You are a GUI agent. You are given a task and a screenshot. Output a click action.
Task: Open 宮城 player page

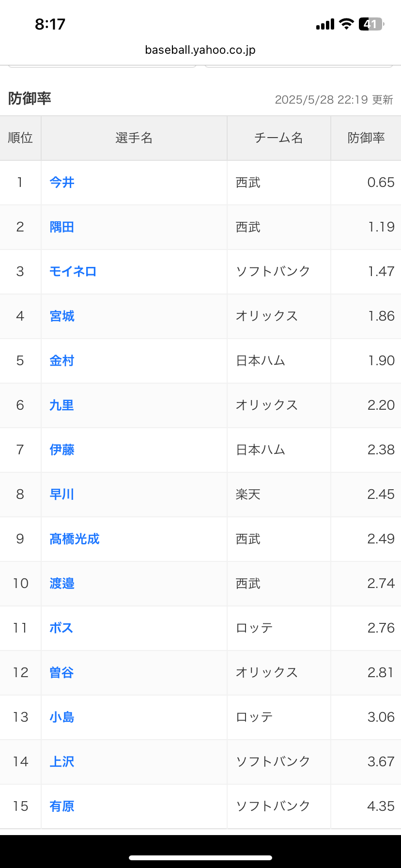pyautogui.click(x=62, y=316)
